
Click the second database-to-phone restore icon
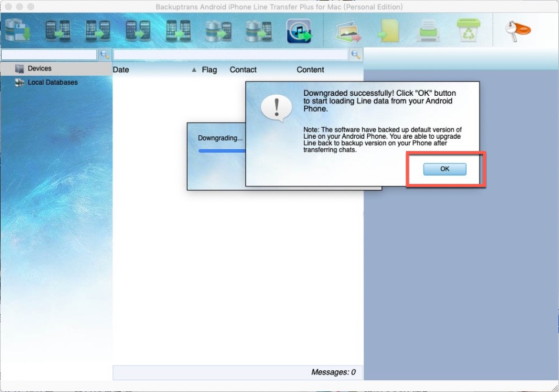coord(259,31)
